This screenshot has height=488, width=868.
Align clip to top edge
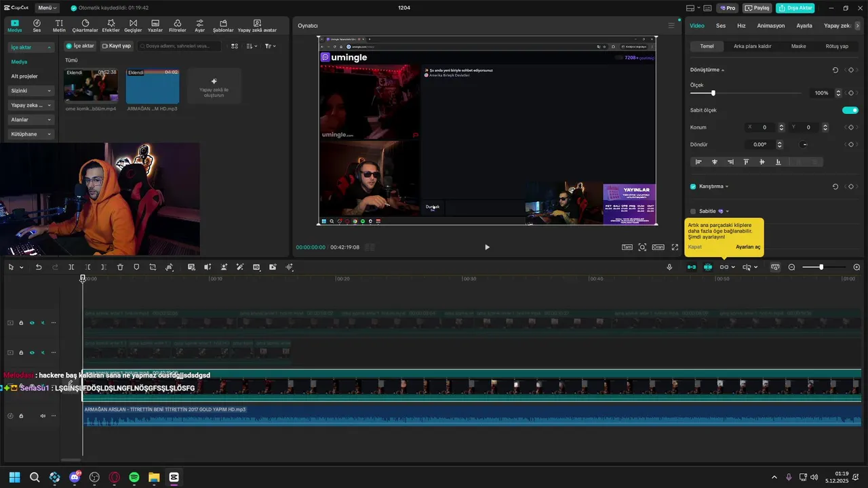tap(746, 162)
